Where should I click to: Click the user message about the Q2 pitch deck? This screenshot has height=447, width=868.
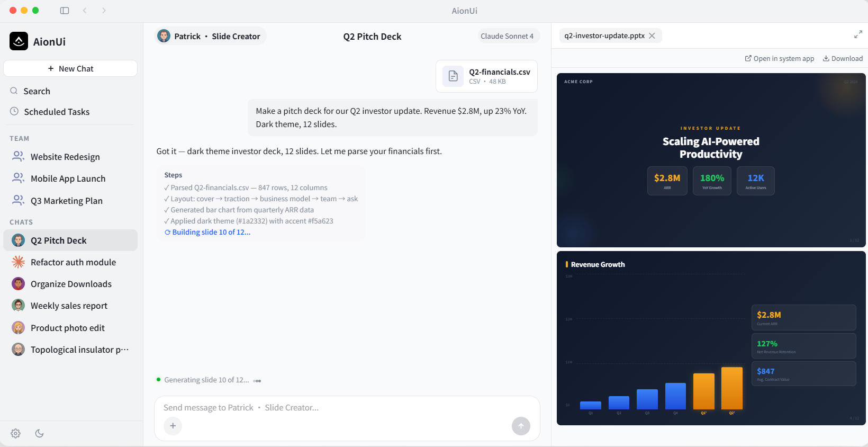393,118
